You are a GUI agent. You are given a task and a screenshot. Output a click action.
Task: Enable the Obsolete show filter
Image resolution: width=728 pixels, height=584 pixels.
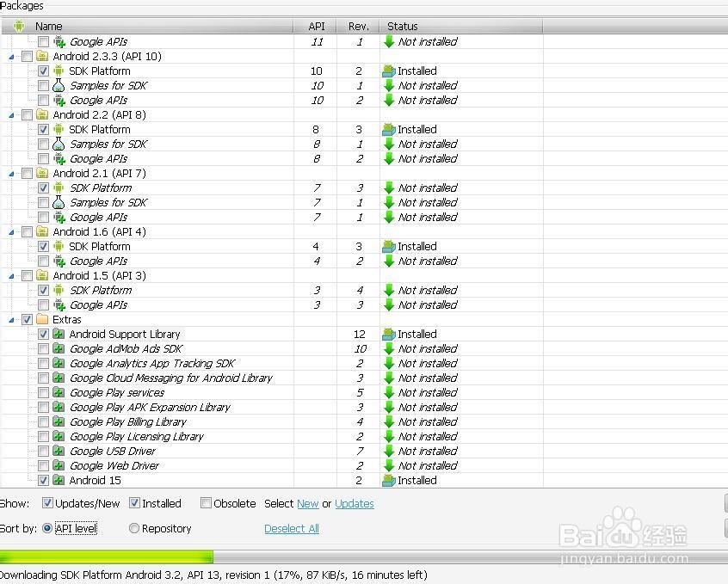207,503
